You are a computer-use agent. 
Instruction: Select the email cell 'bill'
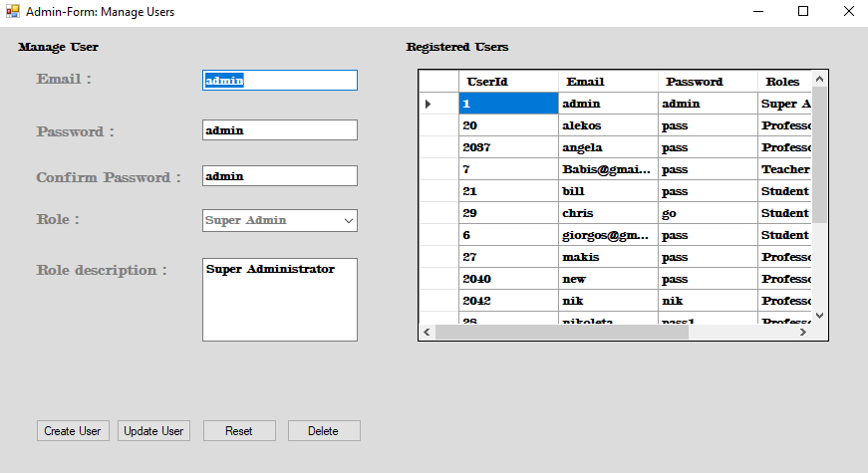point(608,191)
